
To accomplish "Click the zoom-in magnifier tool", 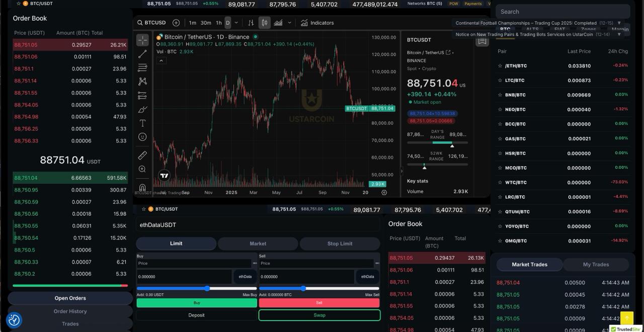I will [142, 170].
